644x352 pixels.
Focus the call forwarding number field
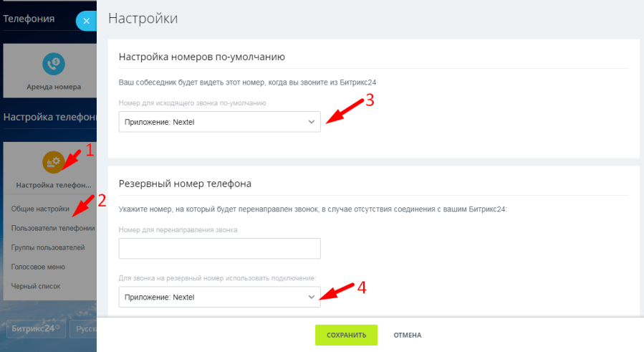coord(219,249)
